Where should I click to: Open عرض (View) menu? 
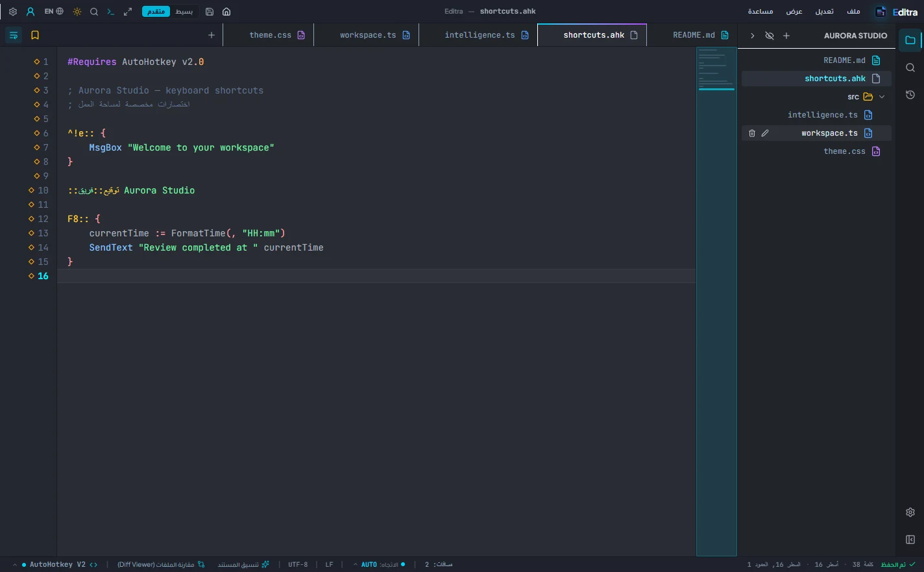coord(794,12)
